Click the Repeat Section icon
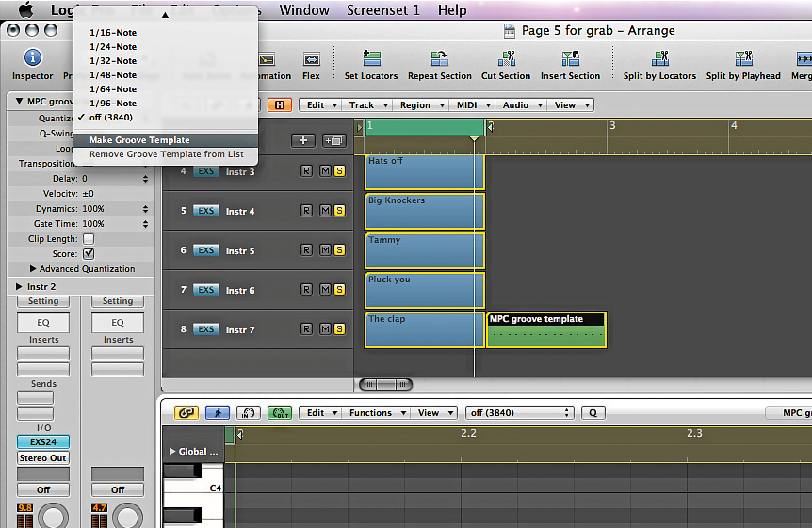The image size is (812, 528). point(439,58)
